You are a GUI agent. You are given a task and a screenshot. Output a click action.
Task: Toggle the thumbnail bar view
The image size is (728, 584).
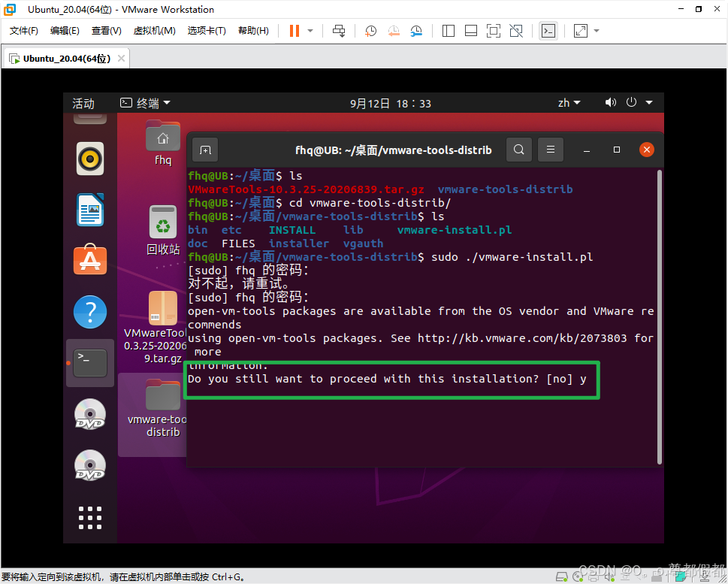tap(471, 31)
